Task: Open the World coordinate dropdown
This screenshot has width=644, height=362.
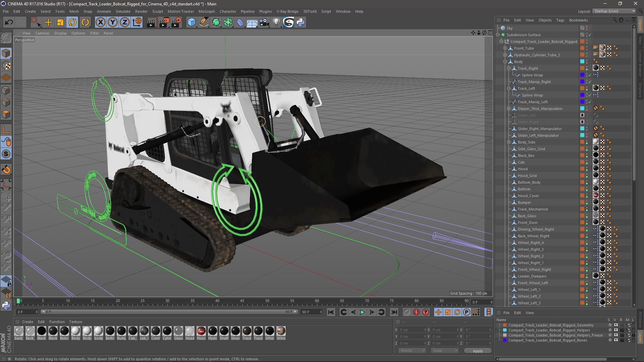Action: [412, 351]
